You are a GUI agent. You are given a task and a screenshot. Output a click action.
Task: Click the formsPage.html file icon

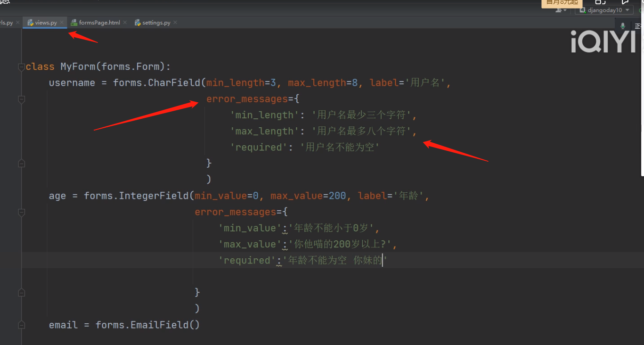[x=74, y=23]
